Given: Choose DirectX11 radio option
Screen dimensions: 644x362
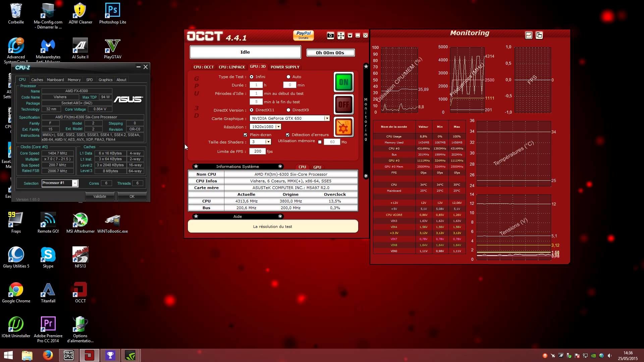Looking at the screenshot, I should pos(252,110).
